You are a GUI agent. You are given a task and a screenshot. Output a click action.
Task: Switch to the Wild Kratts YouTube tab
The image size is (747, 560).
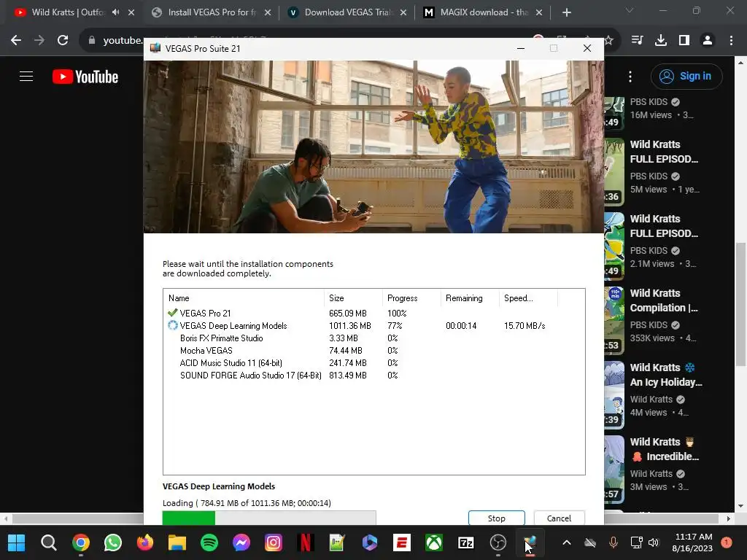coord(66,12)
